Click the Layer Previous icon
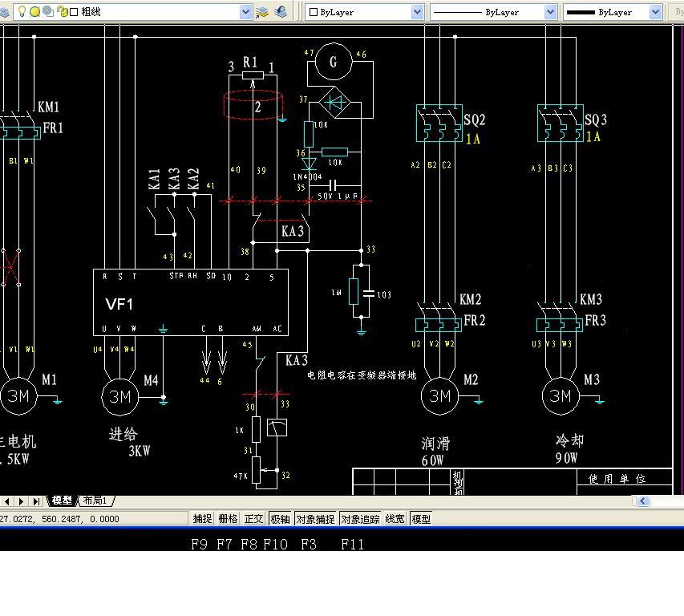Screen dimensions: 684x616 [281, 12]
